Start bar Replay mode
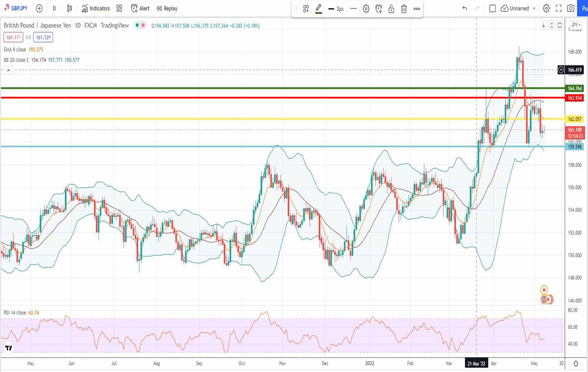Image resolution: width=588 pixels, height=372 pixels. pyautogui.click(x=167, y=8)
